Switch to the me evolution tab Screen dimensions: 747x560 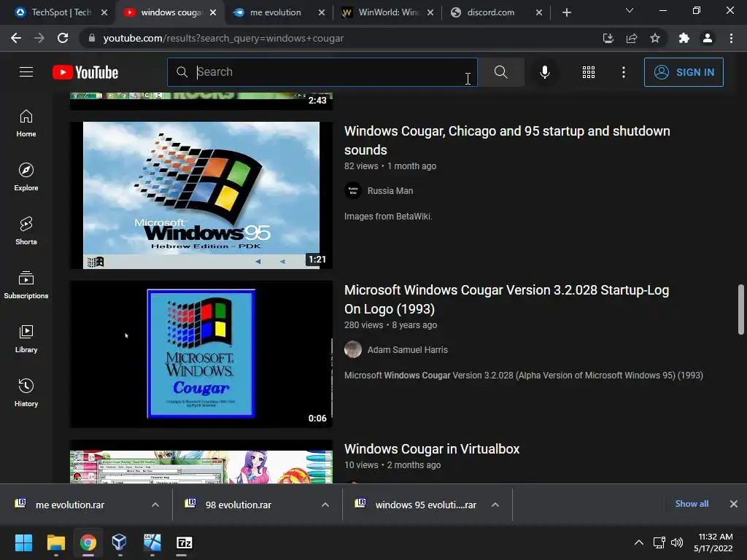click(275, 12)
